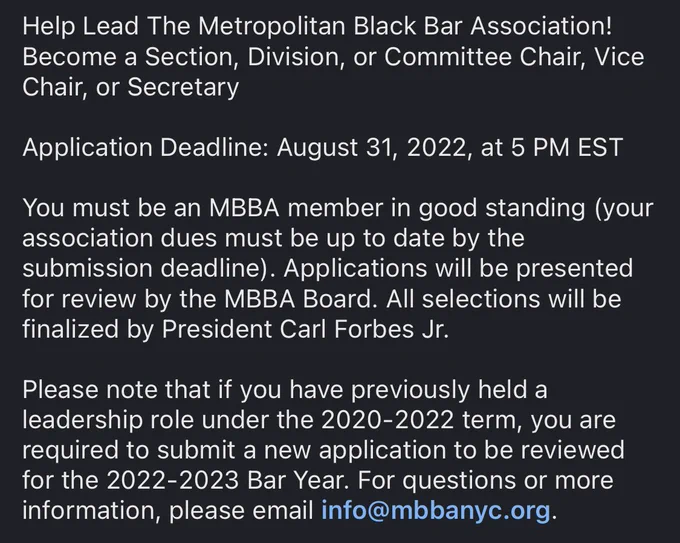Click the '5 PM EST' time text
This screenshot has width=680, height=543.
(x=567, y=147)
